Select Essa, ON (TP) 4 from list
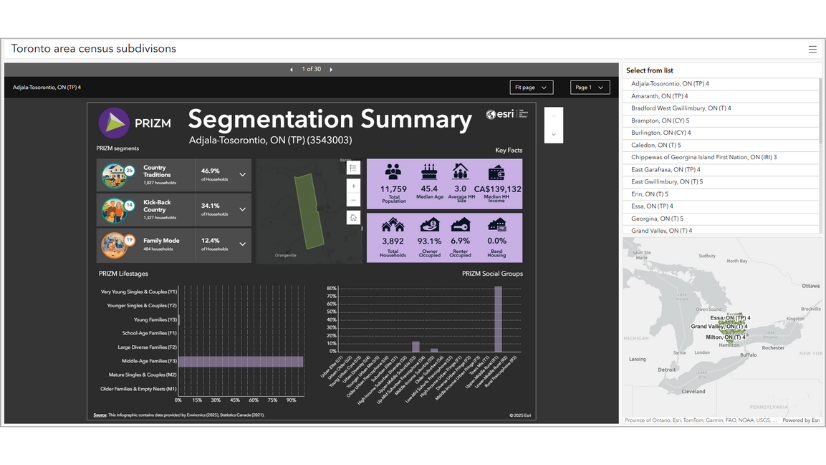This screenshot has height=465, width=826. [x=721, y=206]
